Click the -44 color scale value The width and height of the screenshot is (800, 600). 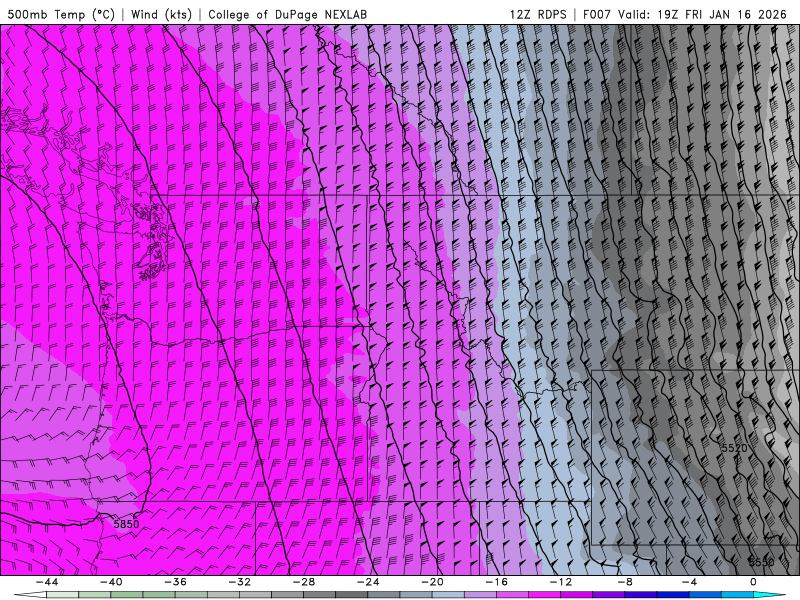47,582
